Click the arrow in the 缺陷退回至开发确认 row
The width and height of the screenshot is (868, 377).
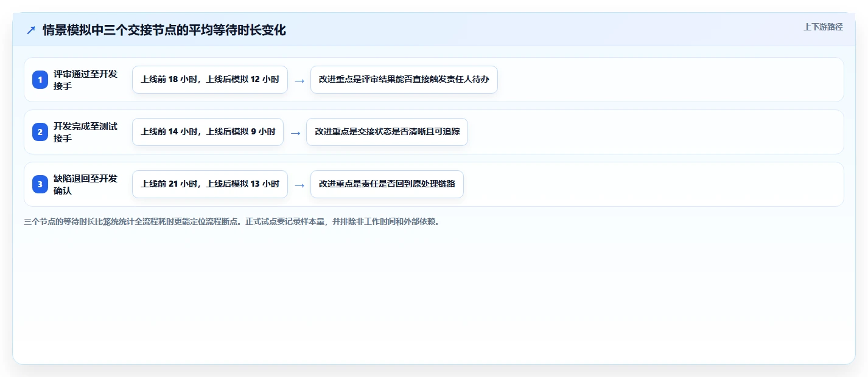[299, 185]
